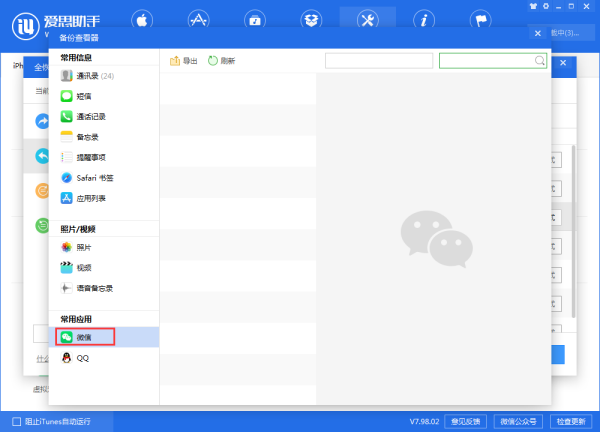600x432 pixels.
Task: Open the App Store icon in the top navigation
Action: (198, 20)
